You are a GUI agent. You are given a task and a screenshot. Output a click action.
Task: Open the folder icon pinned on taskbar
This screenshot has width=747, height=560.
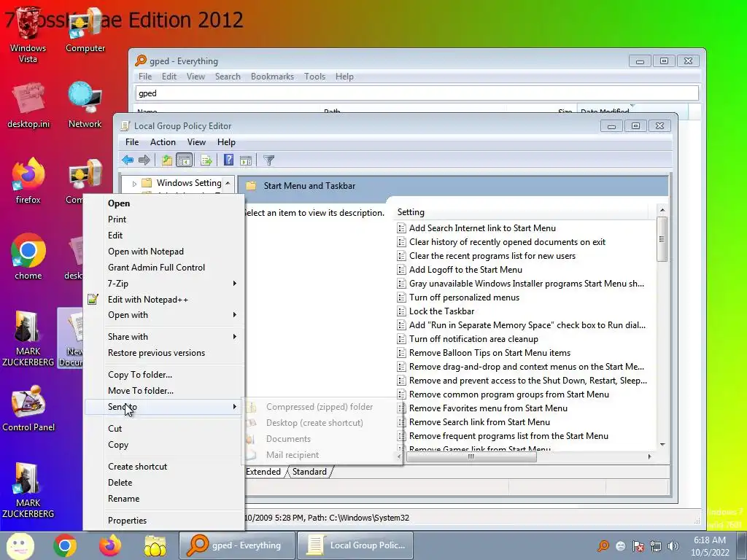[x=155, y=545]
